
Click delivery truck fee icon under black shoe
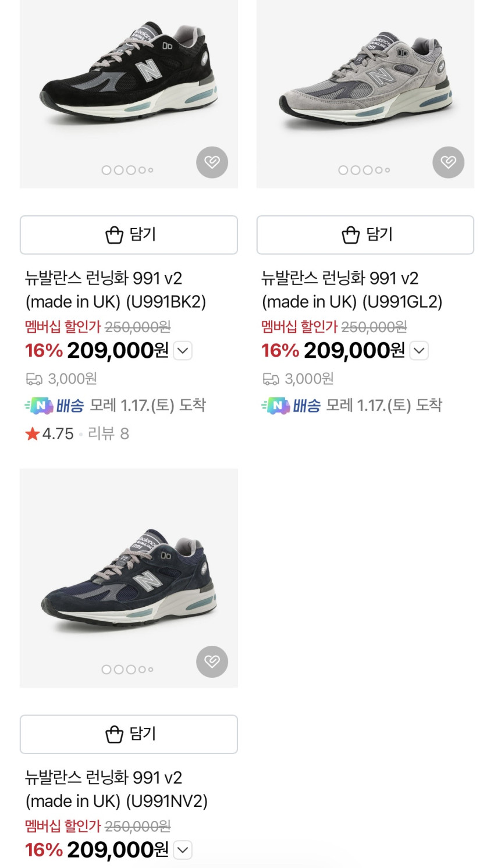34,379
